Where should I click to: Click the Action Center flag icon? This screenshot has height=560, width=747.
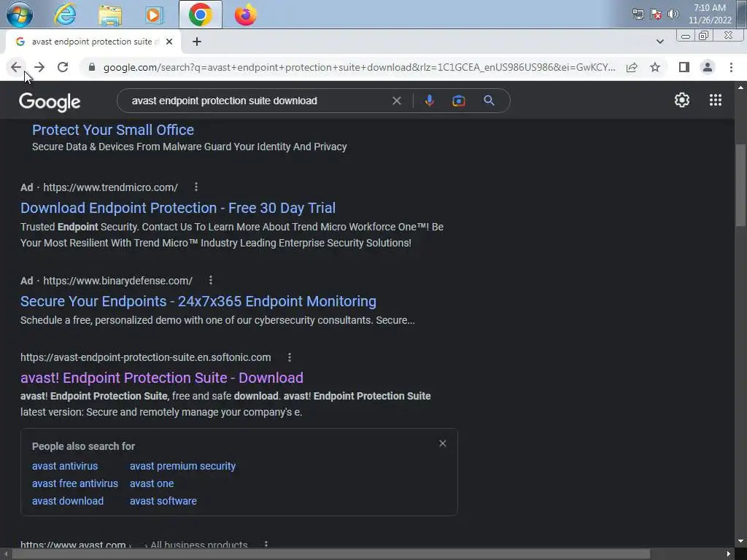click(656, 14)
